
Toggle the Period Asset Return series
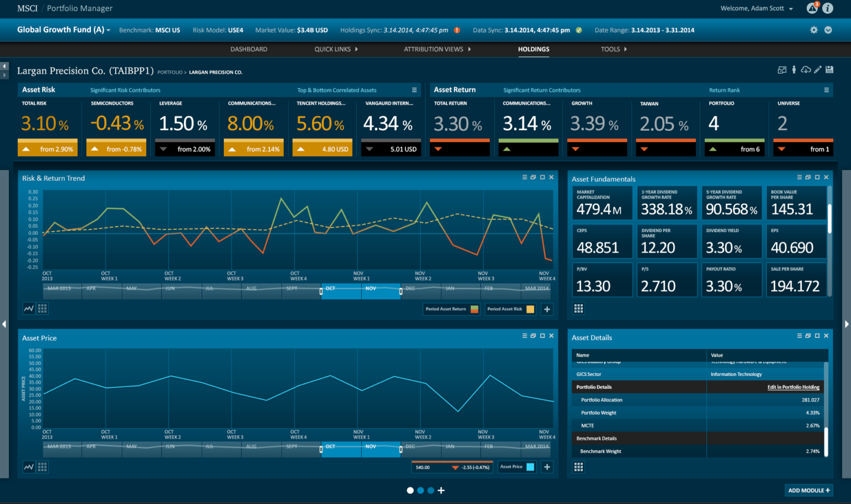point(452,309)
